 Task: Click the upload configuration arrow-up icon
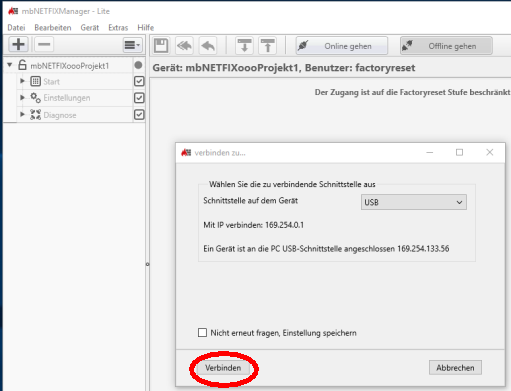click(x=268, y=45)
